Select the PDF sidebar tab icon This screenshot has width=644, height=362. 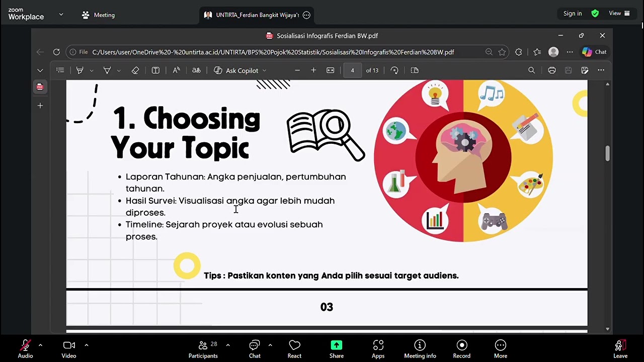pos(40,87)
